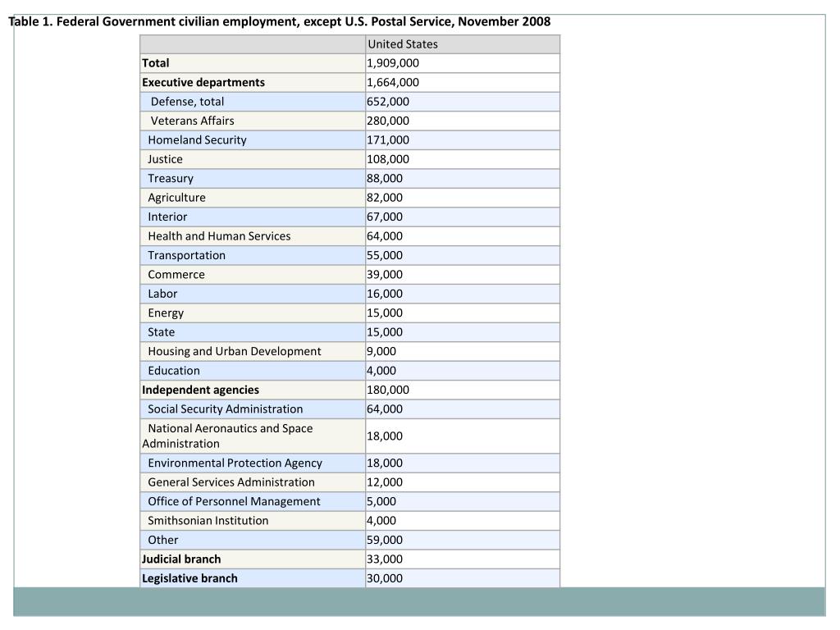Click the 'Justice' row label

coord(165,160)
